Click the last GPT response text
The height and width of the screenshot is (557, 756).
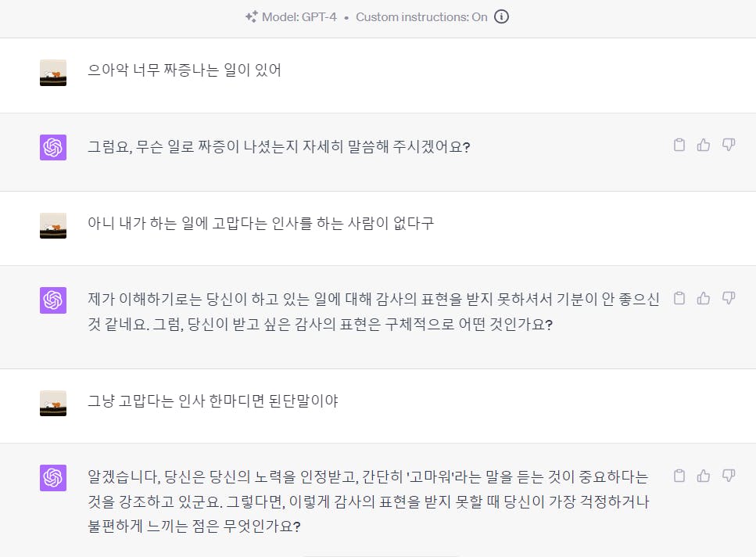tap(368, 501)
